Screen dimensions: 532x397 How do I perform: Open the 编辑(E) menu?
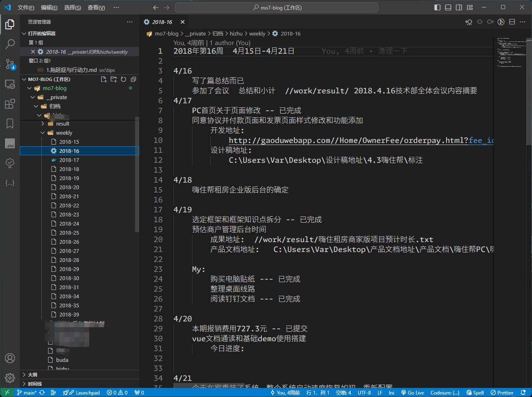(49, 7)
